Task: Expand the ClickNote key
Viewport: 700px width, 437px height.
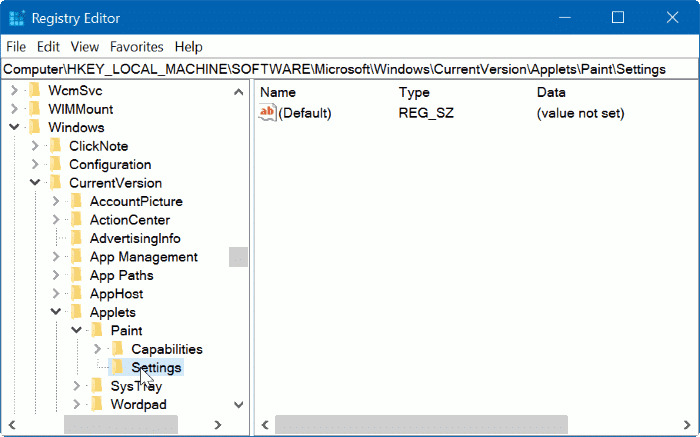Action: [x=35, y=146]
